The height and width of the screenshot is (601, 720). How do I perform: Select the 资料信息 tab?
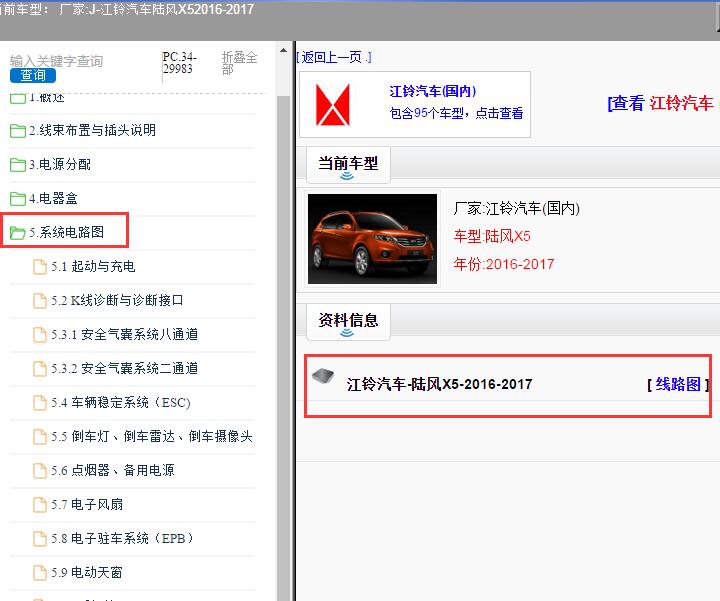tap(349, 321)
